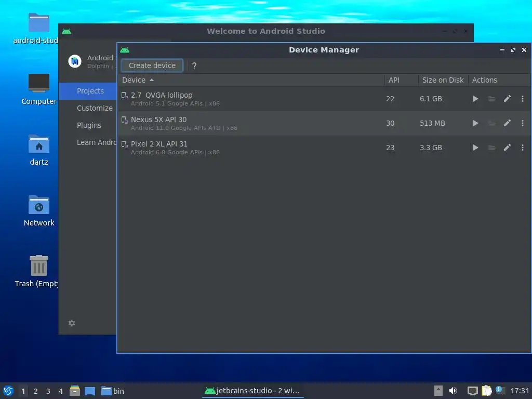Screen dimensions: 532x399
Task: Open folder icon for Pixel 2 XL API 31
Action: [491, 148]
